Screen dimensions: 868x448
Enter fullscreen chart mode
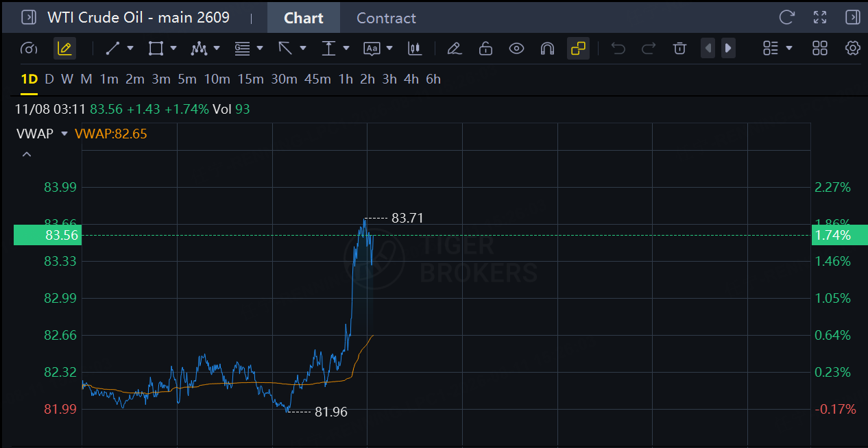[x=819, y=17]
